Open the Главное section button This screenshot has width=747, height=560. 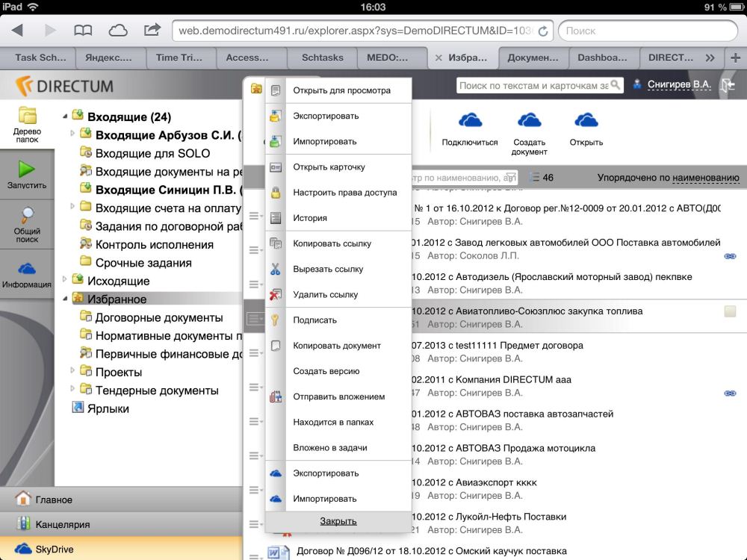(122, 499)
